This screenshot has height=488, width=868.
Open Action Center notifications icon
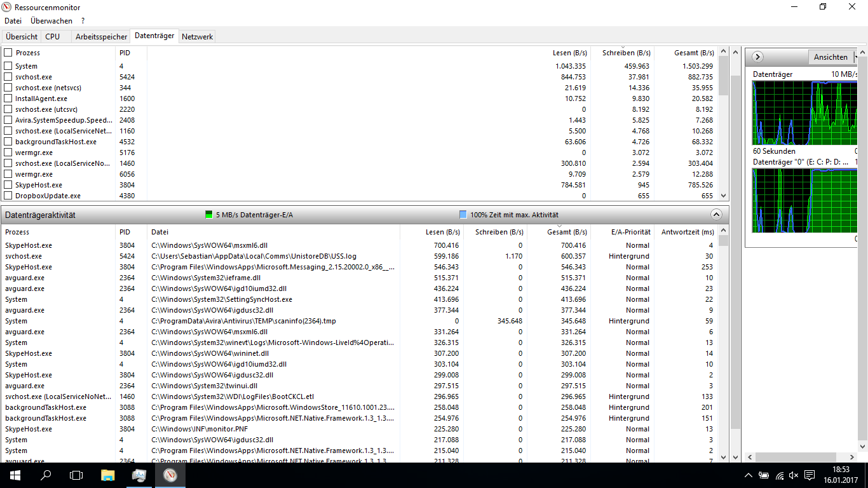point(810,475)
